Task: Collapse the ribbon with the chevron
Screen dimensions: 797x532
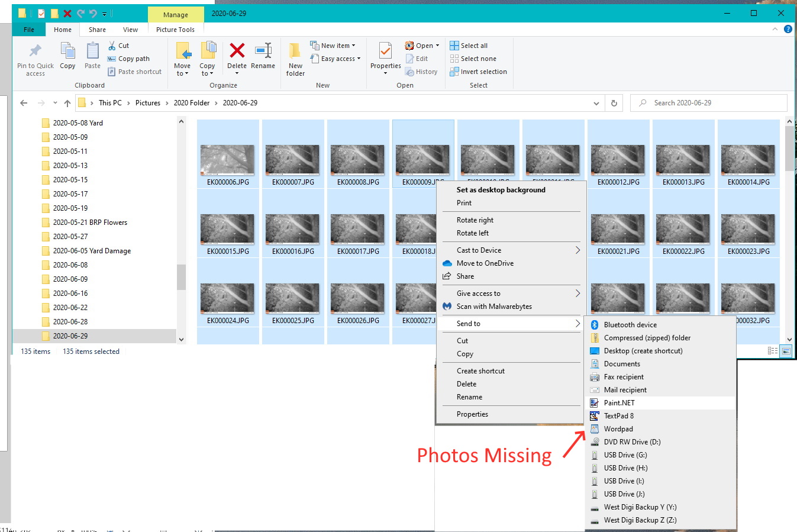Action: (775, 29)
